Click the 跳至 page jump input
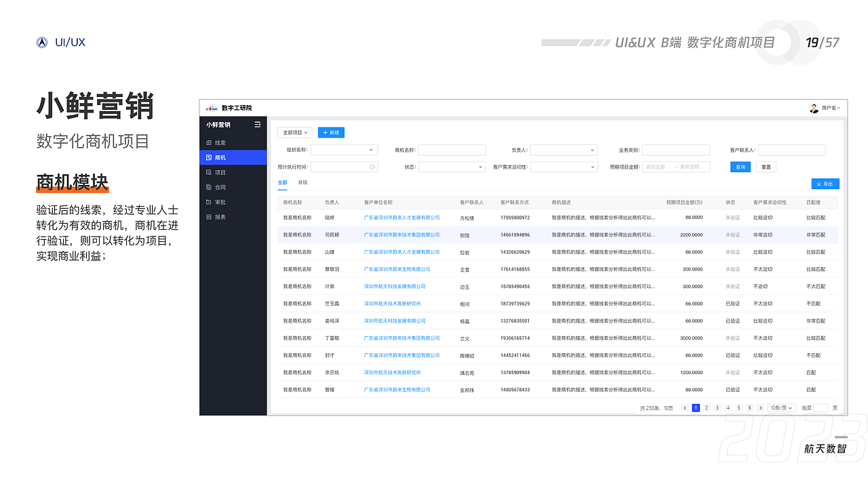868x488 pixels. [821, 408]
